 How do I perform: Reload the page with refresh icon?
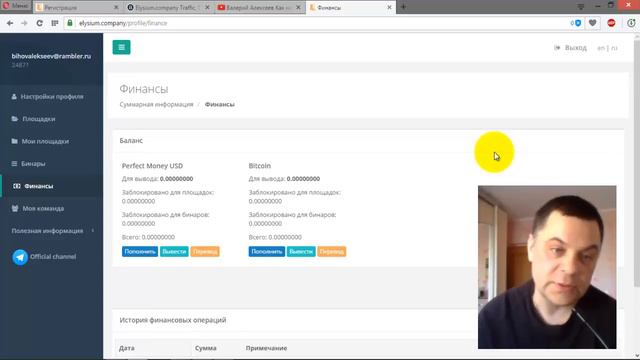pyautogui.click(x=40, y=23)
